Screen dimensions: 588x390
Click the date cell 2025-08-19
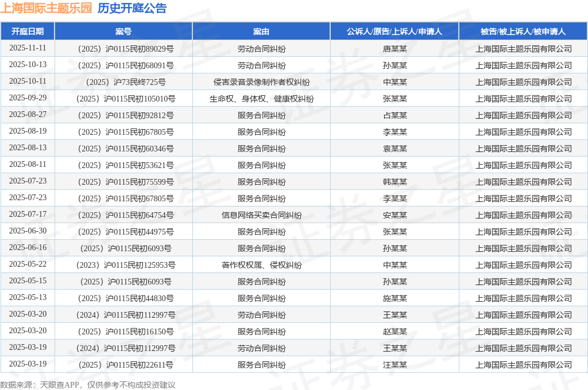click(28, 131)
